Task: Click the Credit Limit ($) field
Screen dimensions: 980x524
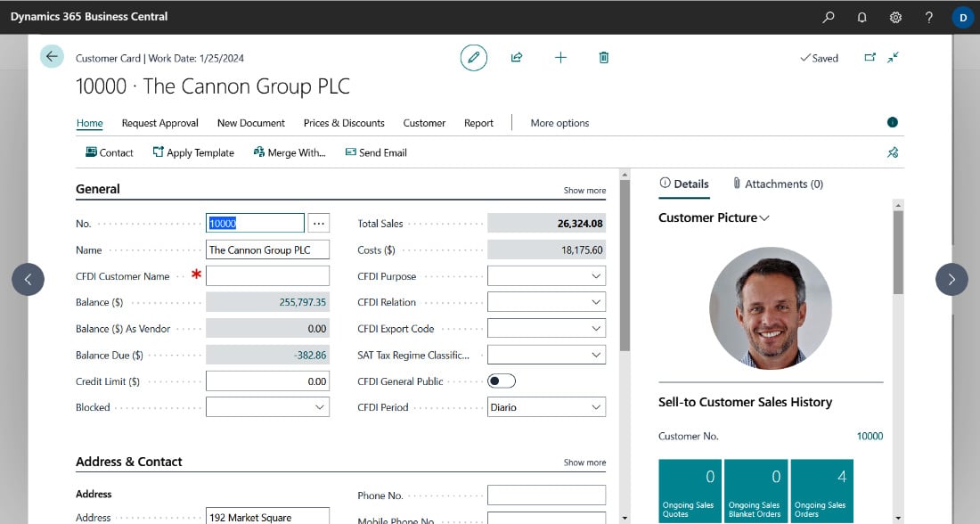Action: [267, 381]
